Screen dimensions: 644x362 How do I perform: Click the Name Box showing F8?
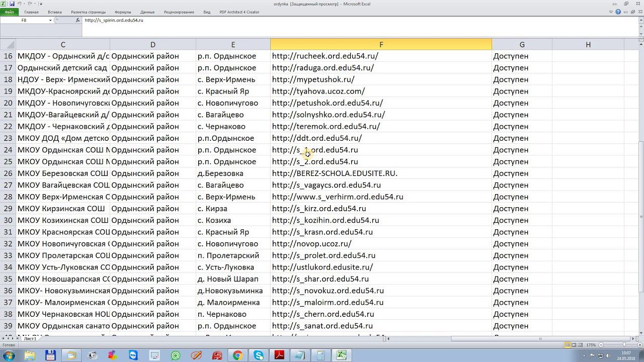click(24, 20)
